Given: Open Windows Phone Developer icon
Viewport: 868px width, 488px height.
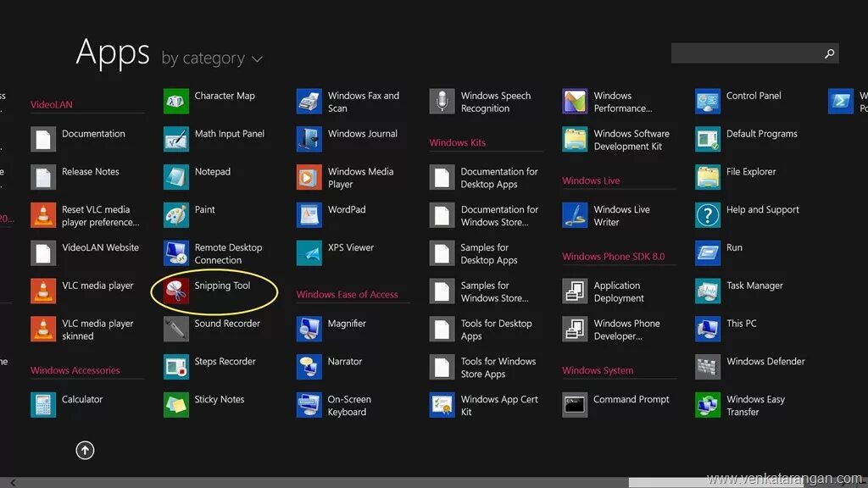Looking at the screenshot, I should (x=575, y=330).
